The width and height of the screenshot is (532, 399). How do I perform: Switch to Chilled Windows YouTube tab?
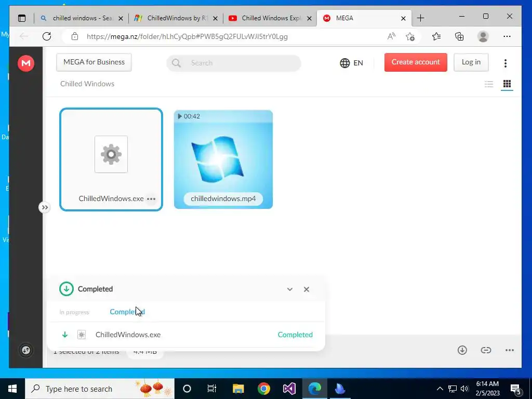click(270, 18)
